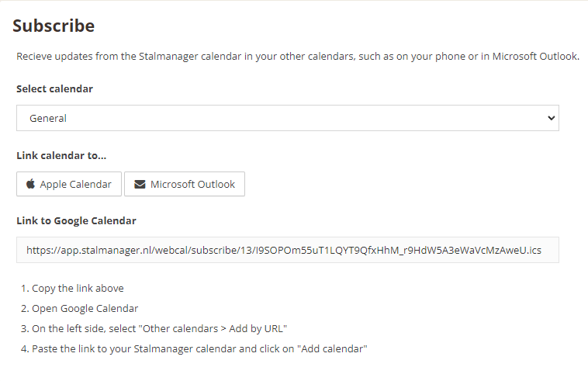588x381 pixels.
Task: Select the Google Calendar webcal URL field
Action: [x=288, y=250]
